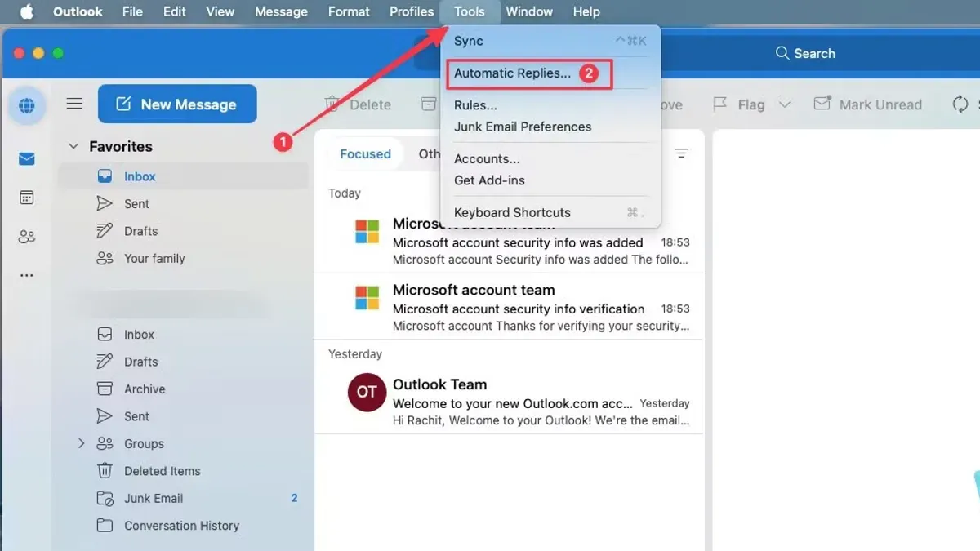
Task: Open the Message menu
Action: pos(281,11)
